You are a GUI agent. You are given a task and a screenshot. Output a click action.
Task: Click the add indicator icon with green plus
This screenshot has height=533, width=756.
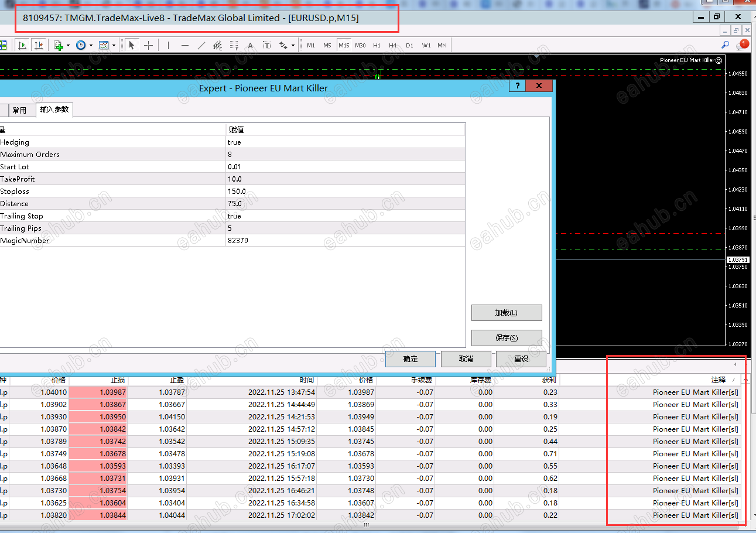[x=59, y=45]
